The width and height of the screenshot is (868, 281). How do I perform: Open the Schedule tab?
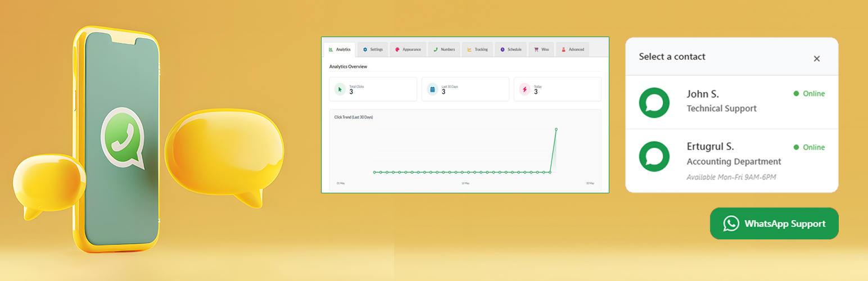[x=511, y=49]
